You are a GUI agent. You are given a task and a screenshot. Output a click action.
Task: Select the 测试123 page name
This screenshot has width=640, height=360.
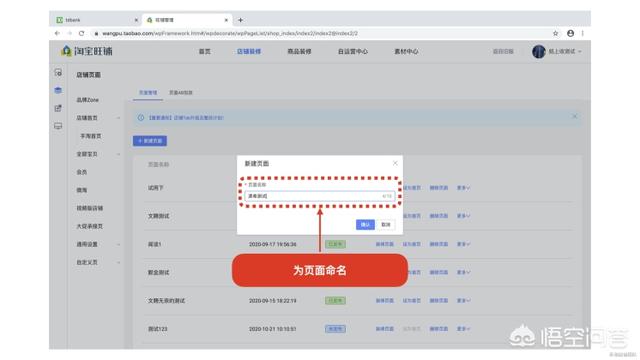158,329
